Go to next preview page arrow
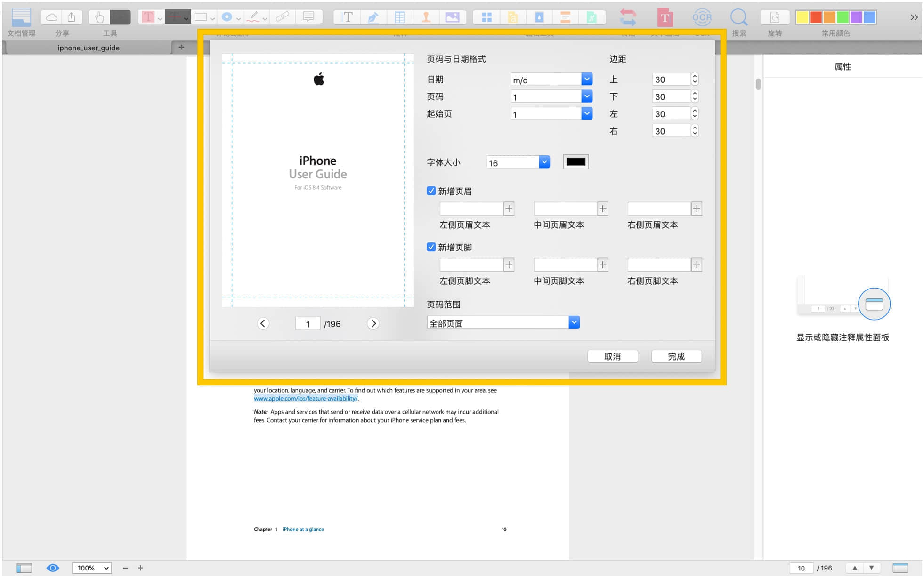The height and width of the screenshot is (578, 924). [x=373, y=323]
